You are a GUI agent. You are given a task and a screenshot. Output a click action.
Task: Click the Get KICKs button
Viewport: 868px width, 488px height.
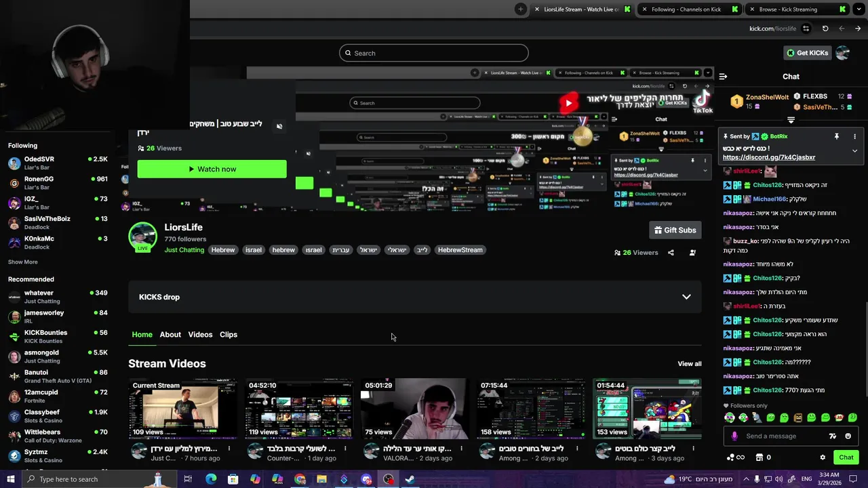807,53
